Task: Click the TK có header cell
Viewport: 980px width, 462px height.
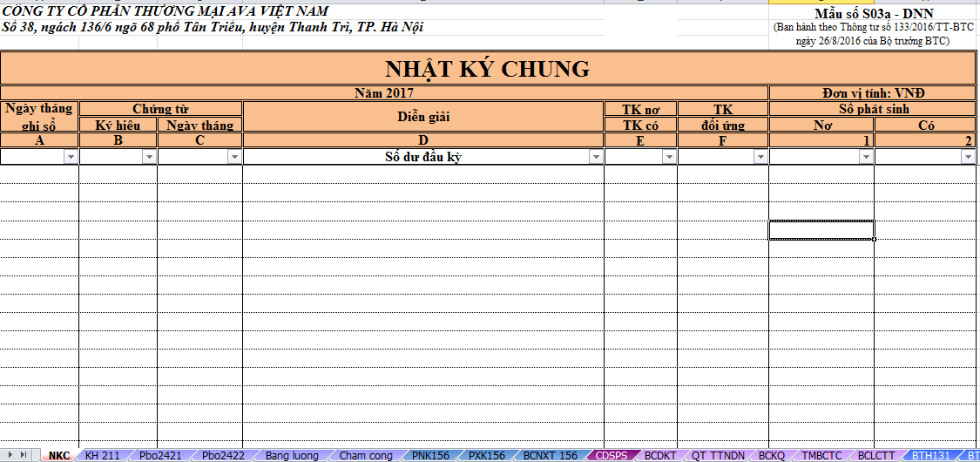Action: 640,125
